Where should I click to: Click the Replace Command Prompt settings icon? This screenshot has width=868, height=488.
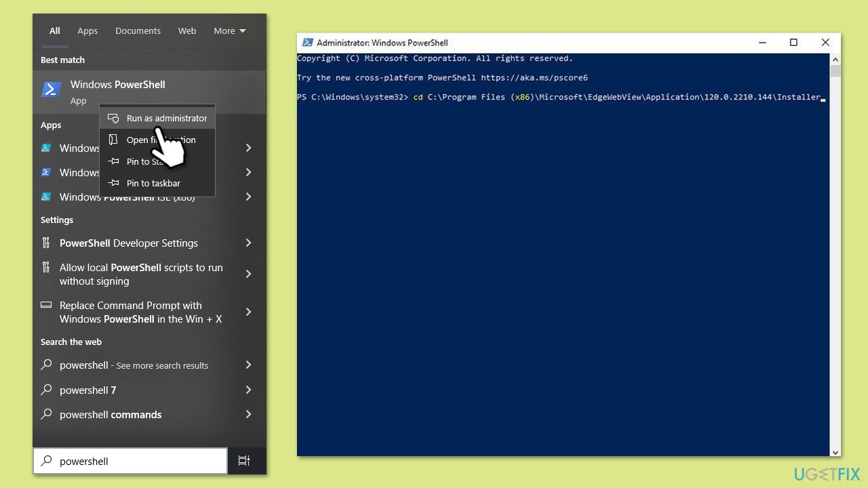[x=46, y=305]
